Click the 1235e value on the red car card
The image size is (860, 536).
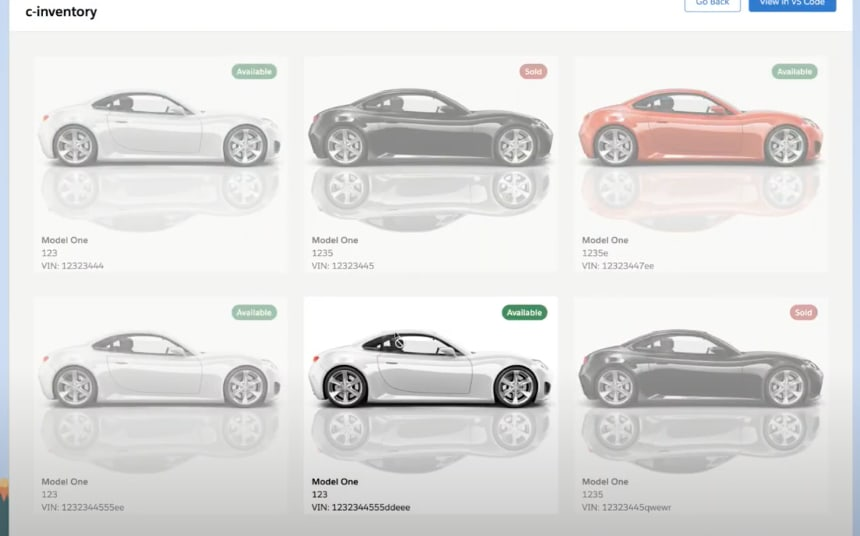[595, 253]
